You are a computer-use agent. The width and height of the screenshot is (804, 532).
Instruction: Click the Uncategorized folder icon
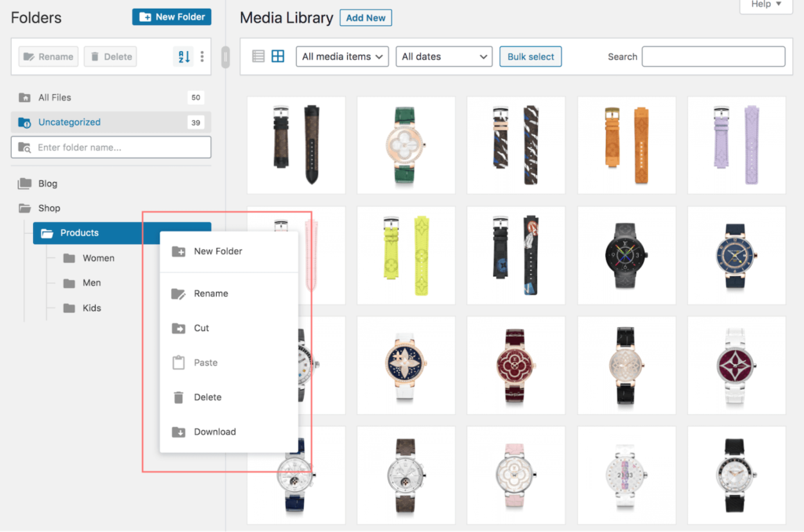point(24,122)
